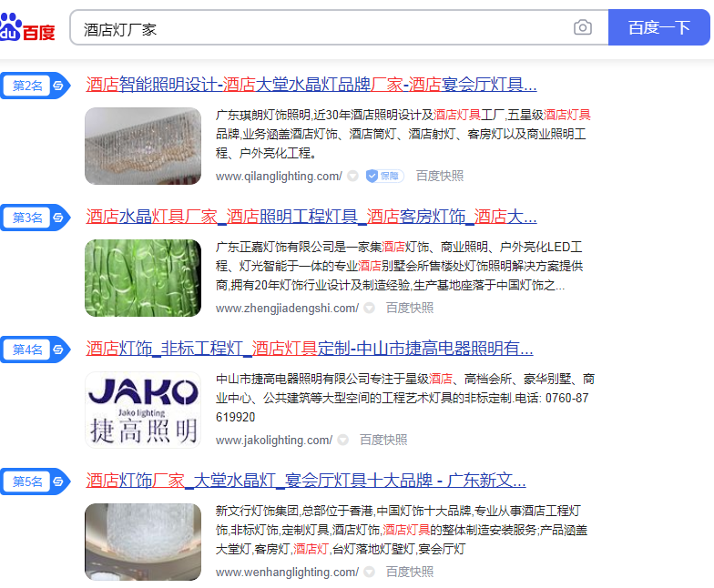Open the JAKO 捷高照明 logo thumbnail
714x588 pixels.
[143, 410]
